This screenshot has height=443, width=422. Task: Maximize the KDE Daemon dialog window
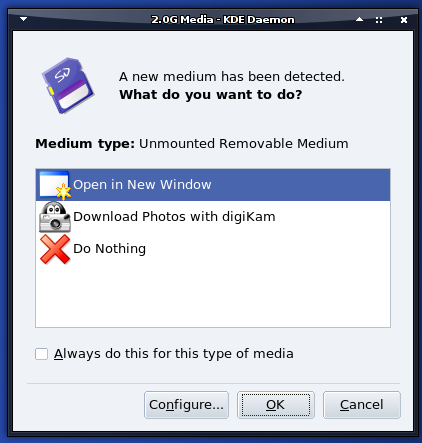(379, 20)
